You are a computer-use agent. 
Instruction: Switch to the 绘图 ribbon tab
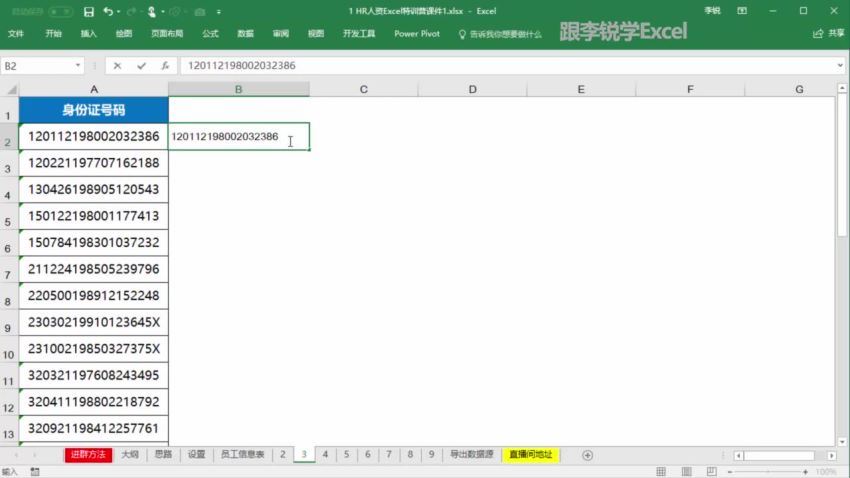(124, 34)
